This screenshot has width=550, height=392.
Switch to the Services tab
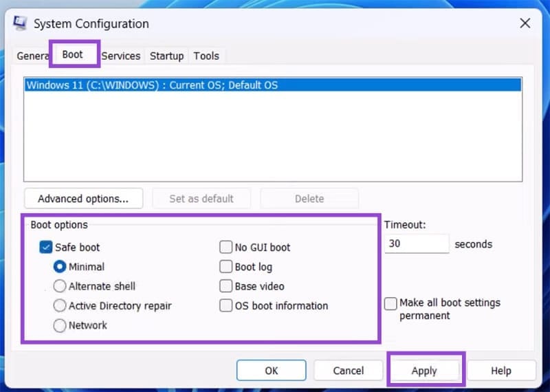coord(121,56)
